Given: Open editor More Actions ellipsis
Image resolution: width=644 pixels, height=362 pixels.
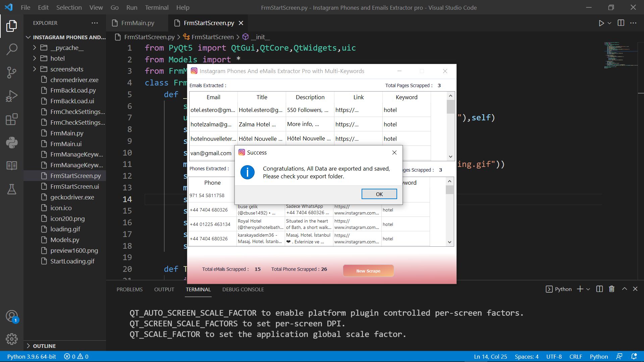Looking at the screenshot, I should (633, 23).
